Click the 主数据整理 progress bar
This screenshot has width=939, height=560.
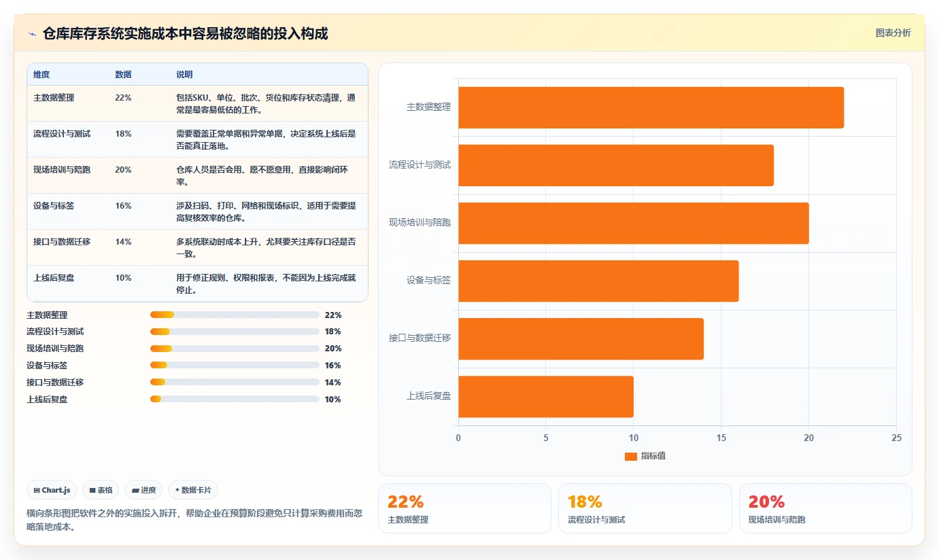[x=235, y=315]
